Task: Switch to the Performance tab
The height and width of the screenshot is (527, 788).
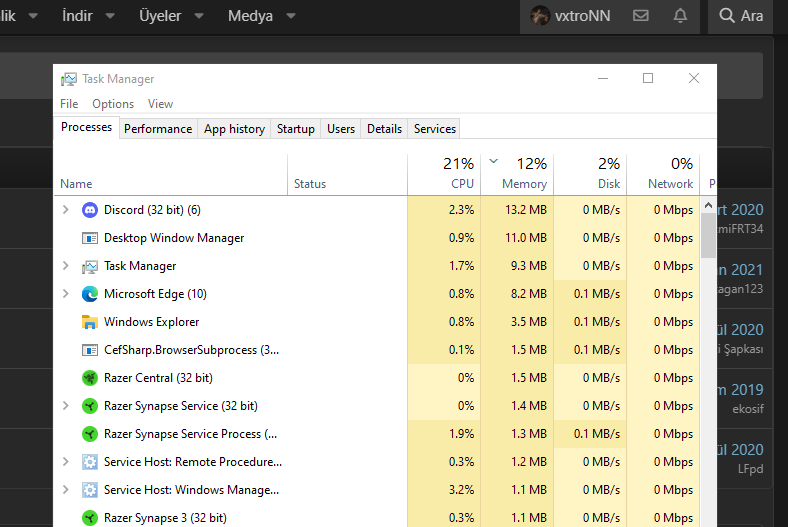Action: point(158,129)
